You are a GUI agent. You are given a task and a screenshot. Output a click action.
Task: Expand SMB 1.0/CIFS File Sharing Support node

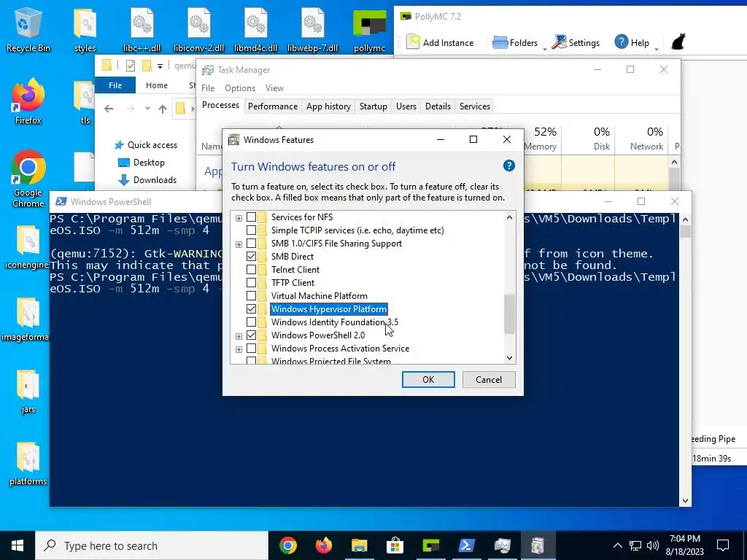point(239,244)
